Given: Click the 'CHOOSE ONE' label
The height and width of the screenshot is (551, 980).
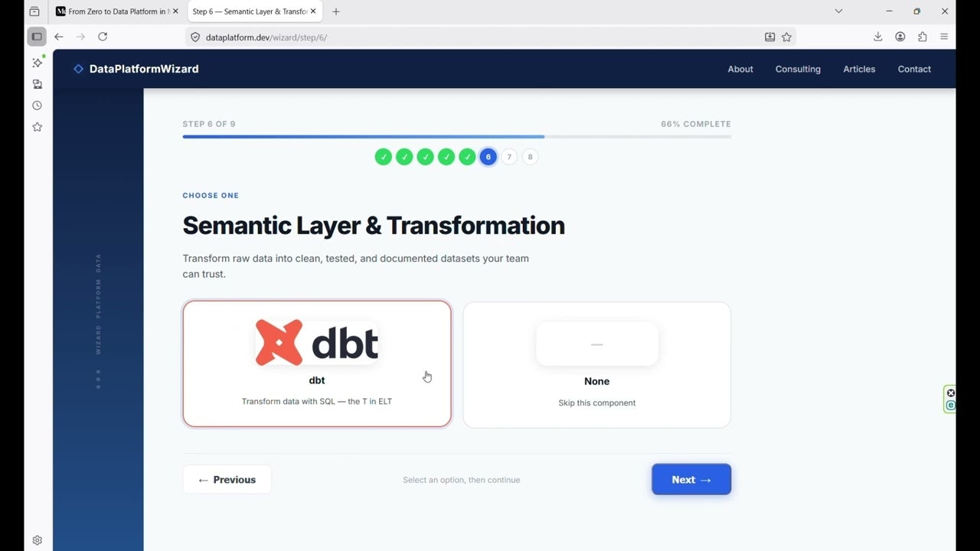Looking at the screenshot, I should [211, 195].
